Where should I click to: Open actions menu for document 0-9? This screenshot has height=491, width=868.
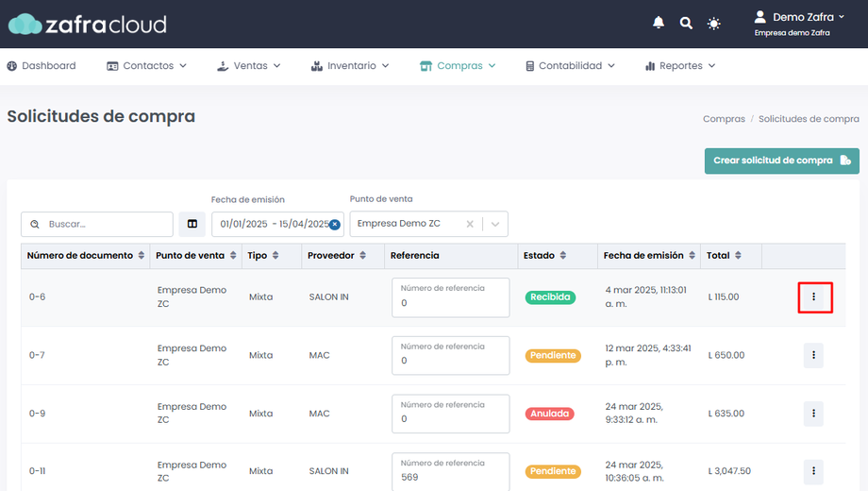pyautogui.click(x=813, y=414)
